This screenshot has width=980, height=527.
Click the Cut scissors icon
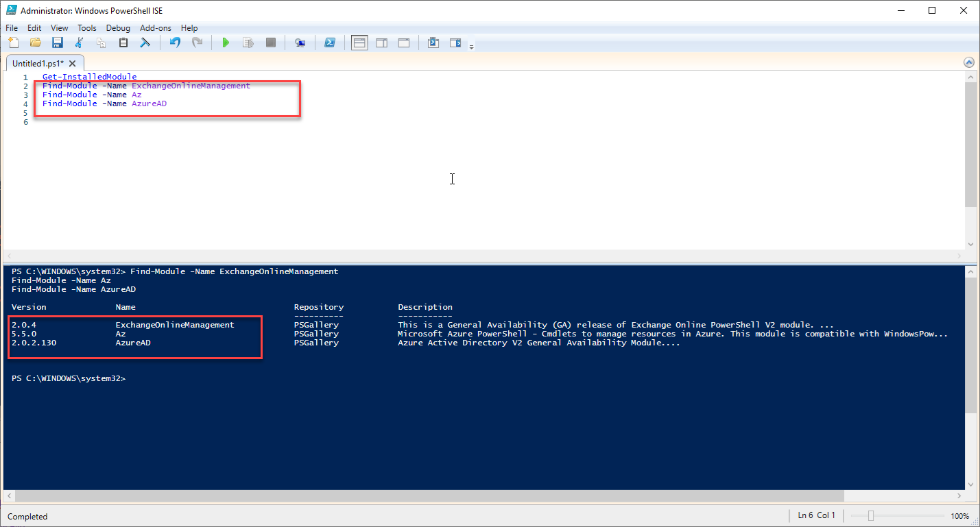point(80,43)
